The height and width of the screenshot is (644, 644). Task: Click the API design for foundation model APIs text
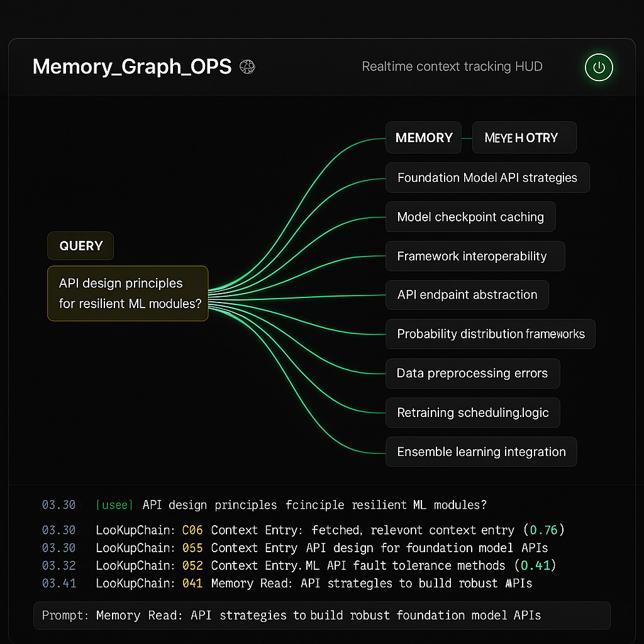click(x=427, y=548)
